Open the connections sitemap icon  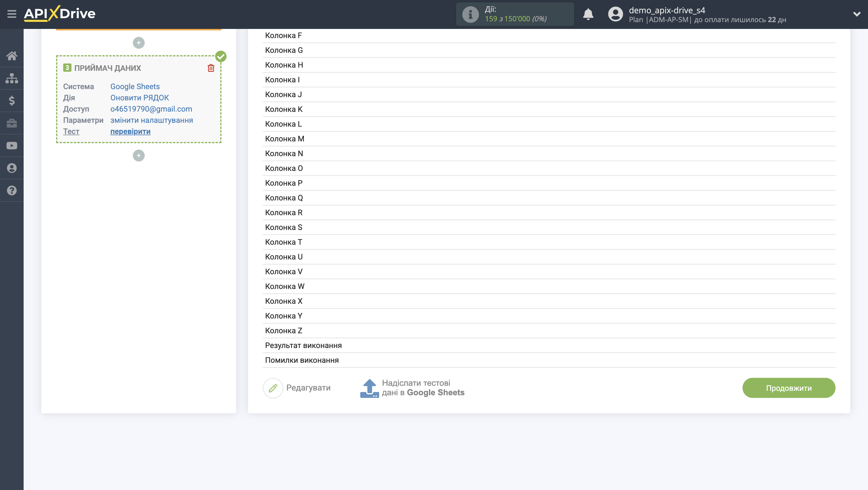pos(12,78)
